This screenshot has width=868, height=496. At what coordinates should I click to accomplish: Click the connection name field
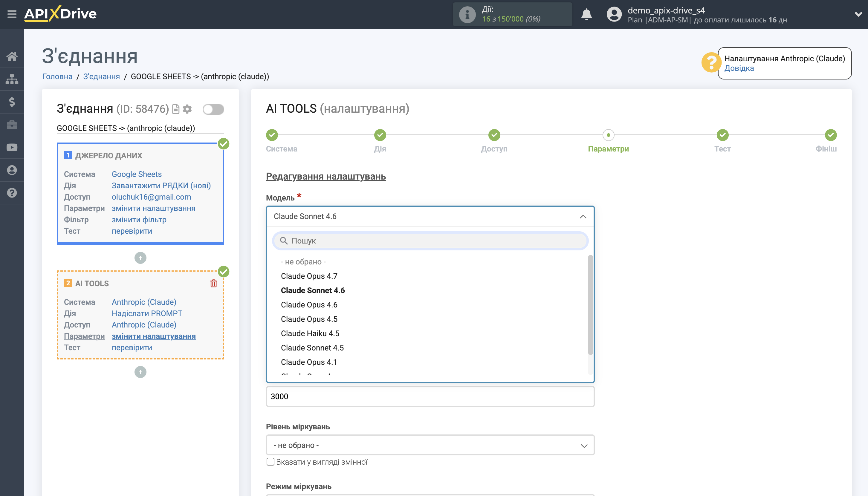coord(140,128)
